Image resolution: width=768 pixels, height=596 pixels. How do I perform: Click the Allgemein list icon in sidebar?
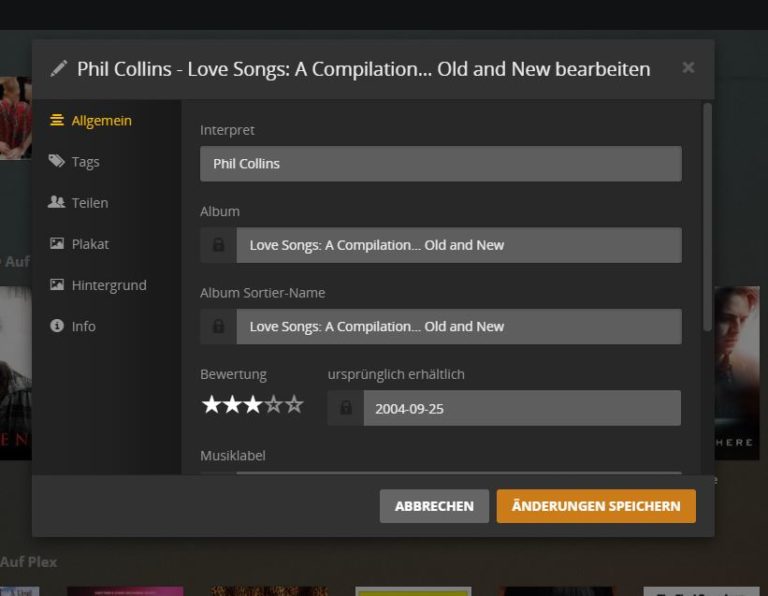click(x=57, y=120)
